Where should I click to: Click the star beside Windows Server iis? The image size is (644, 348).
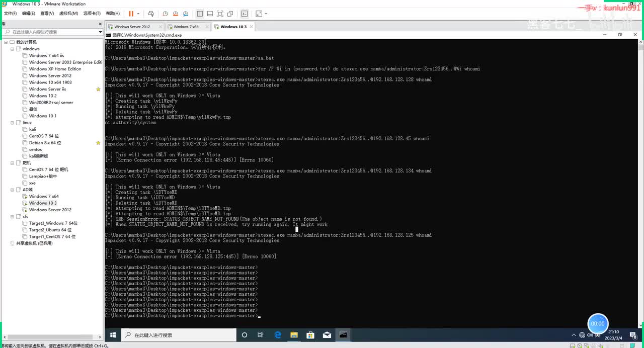(98, 89)
